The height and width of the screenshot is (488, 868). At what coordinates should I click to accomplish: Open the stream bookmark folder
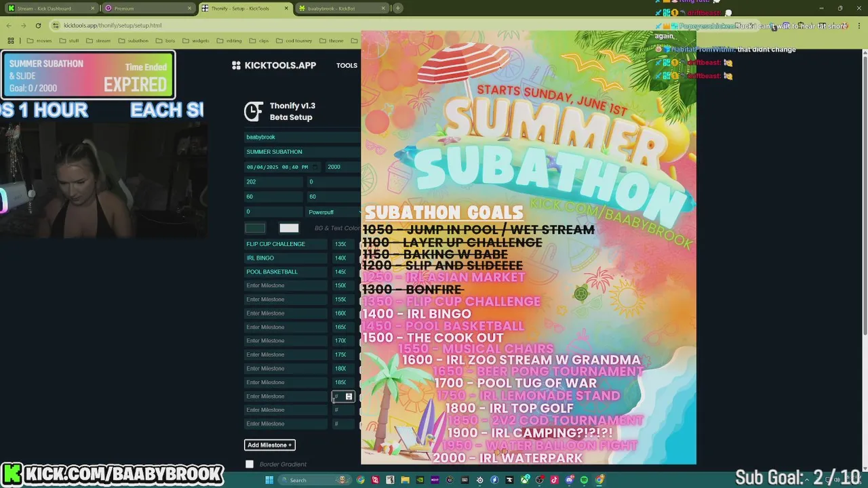[99, 41]
